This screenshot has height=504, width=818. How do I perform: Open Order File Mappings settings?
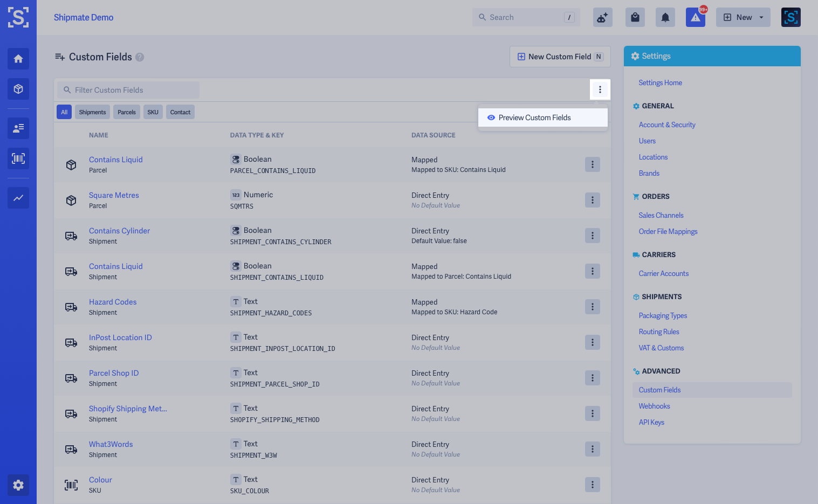[x=668, y=231]
